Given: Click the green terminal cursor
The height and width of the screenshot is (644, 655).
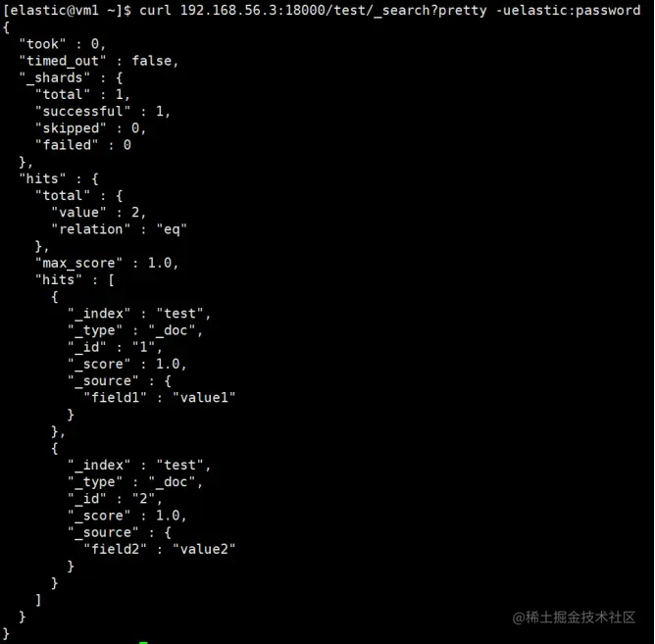Looking at the screenshot, I should 143,642.
